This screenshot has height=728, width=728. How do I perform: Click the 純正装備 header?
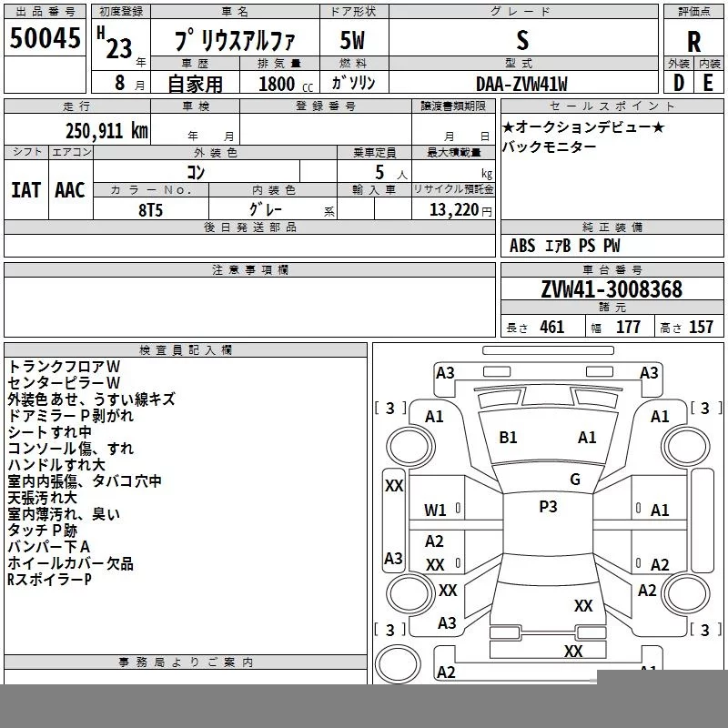tap(612, 227)
